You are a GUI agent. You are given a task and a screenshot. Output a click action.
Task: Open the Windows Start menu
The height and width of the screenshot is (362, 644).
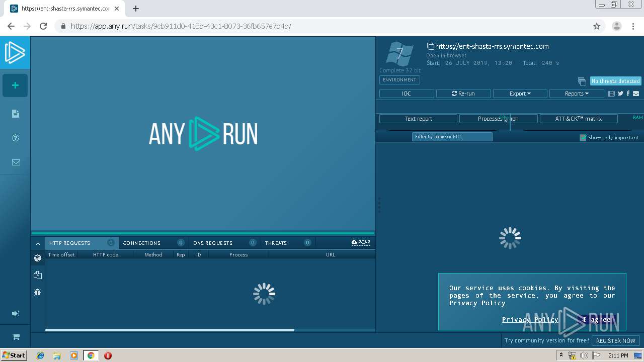pos(14,355)
